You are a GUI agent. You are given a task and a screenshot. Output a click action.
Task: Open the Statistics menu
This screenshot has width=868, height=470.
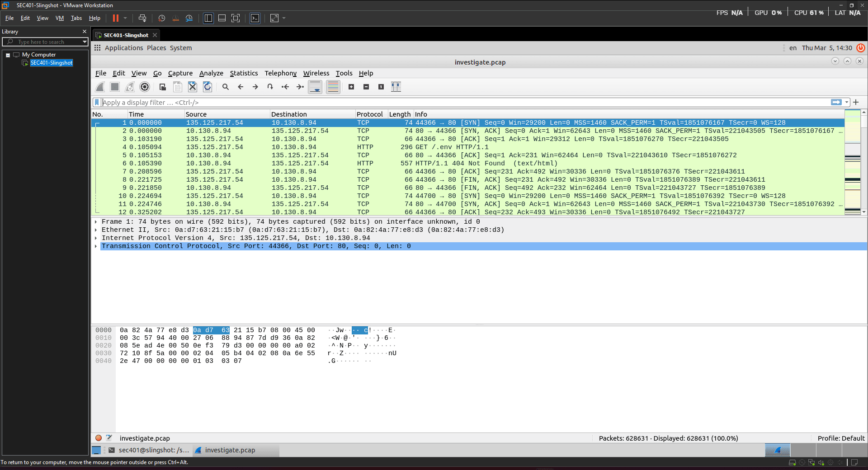pyautogui.click(x=244, y=73)
